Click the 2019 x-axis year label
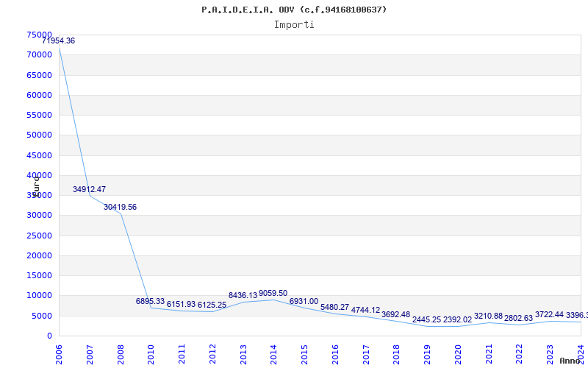The height and width of the screenshot is (368, 588). click(x=427, y=354)
